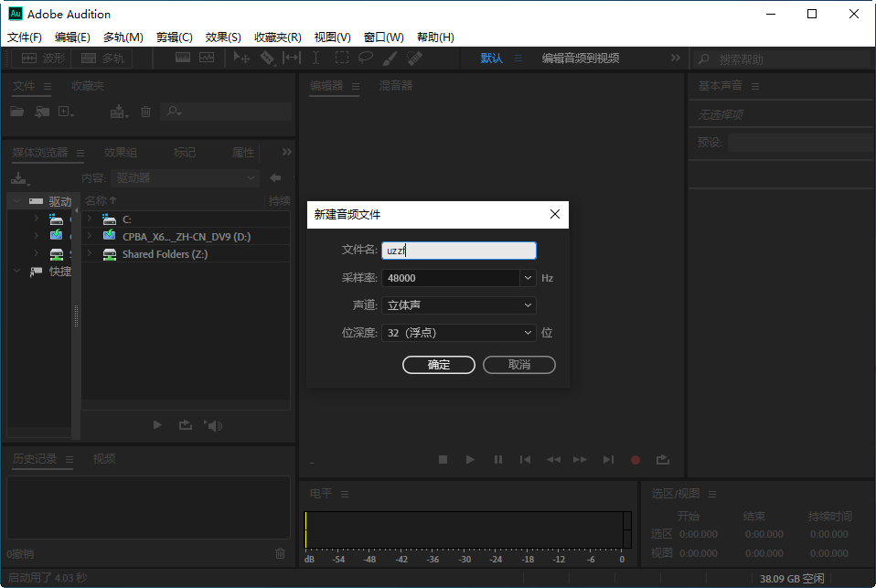
Task: Click transport Rewind button
Action: coord(553,459)
